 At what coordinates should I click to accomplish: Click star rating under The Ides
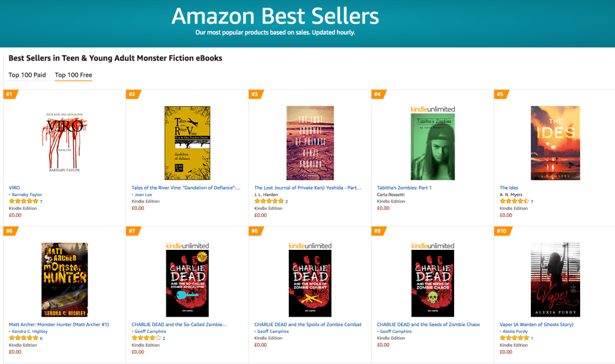click(514, 201)
